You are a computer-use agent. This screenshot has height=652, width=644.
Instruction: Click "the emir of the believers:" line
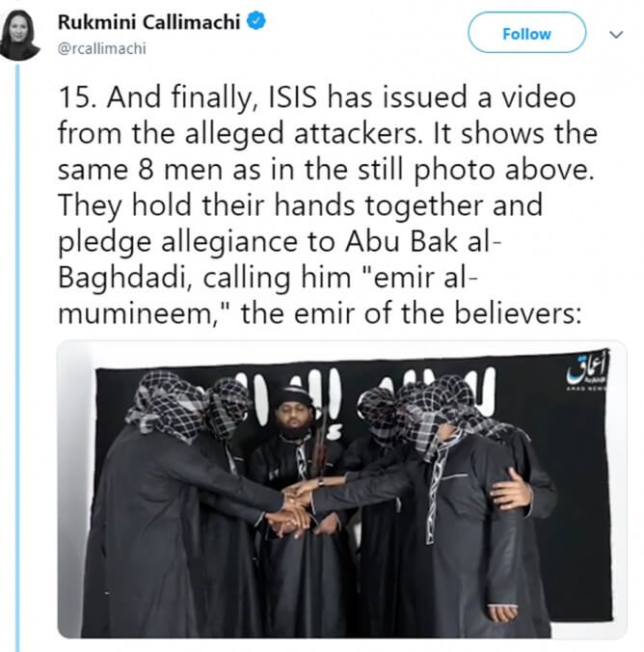412,313
